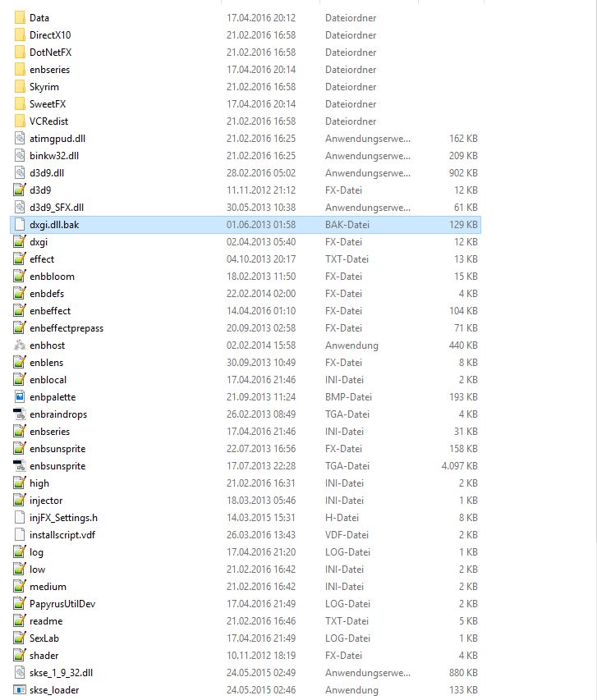Click the 902 KB size cell

463,173
